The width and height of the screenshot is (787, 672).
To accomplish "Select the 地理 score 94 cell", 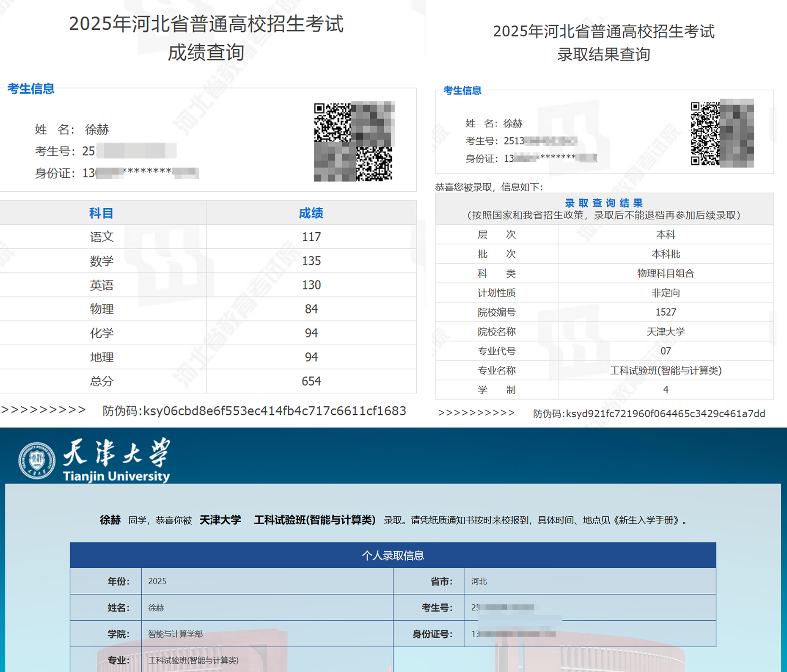I will tap(311, 357).
